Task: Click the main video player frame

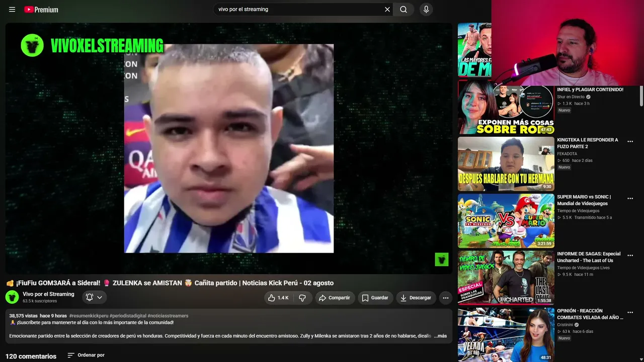Action: [229, 148]
